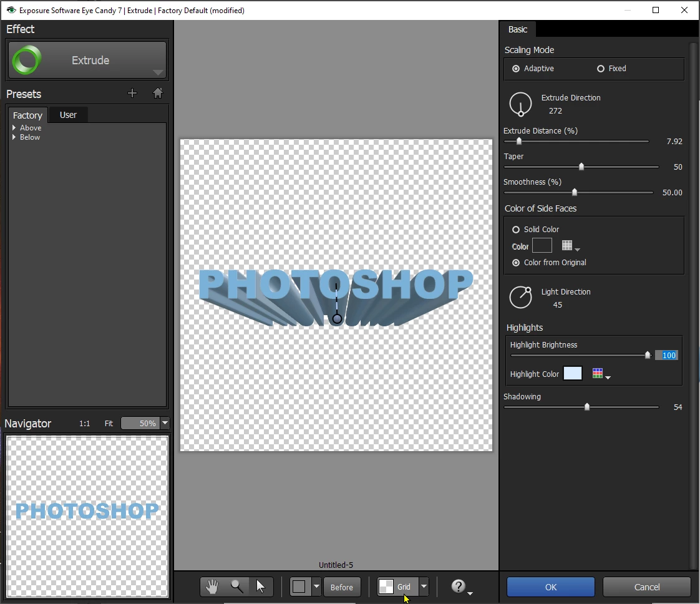Choose Color from Original option
This screenshot has height=604, width=700.
tap(516, 263)
